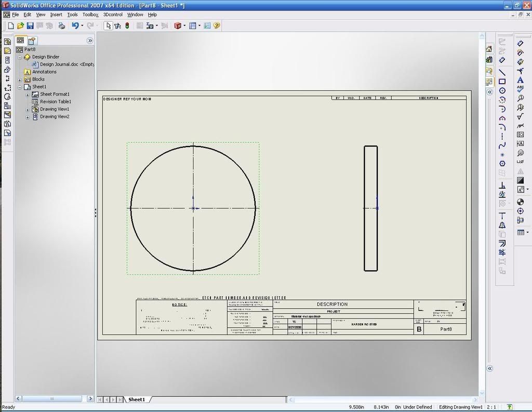532x412 pixels.
Task: Open the Undo dropdown arrow
Action: coord(82,25)
